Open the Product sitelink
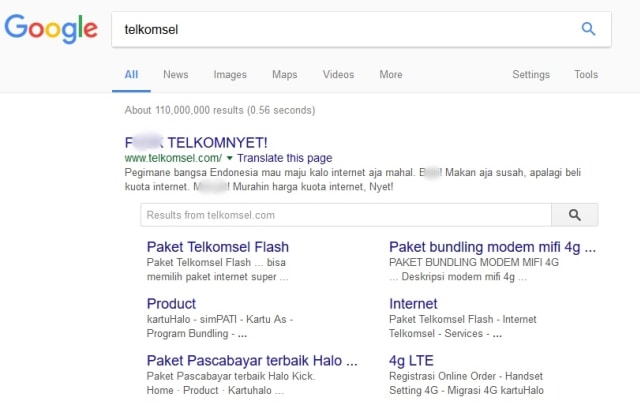Image resolution: width=640 pixels, height=416 pixels. pos(171,304)
